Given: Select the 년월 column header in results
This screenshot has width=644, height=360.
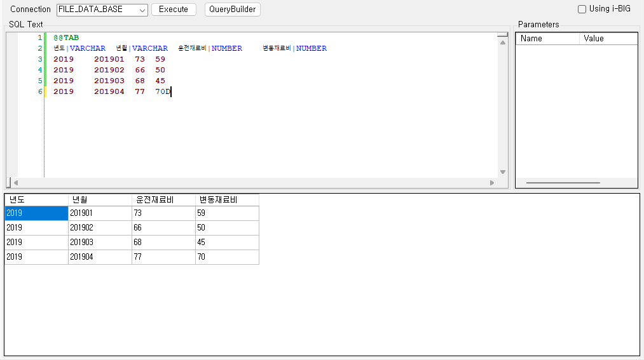Looking at the screenshot, I should coord(100,200).
